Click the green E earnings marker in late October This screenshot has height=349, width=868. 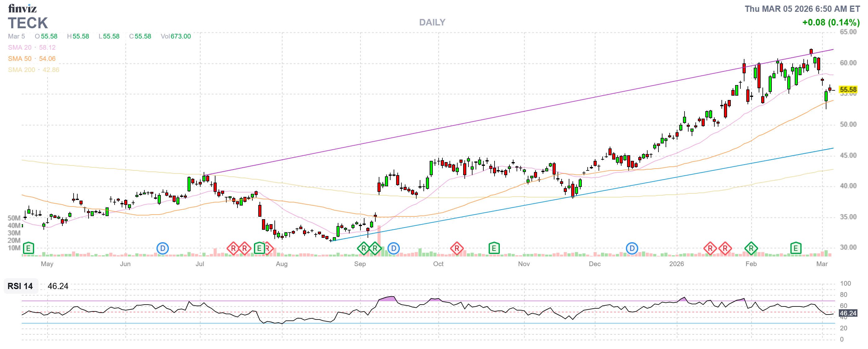(x=494, y=249)
